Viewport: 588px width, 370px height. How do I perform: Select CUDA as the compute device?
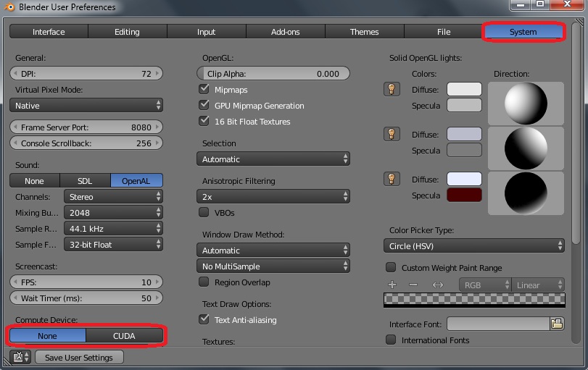pyautogui.click(x=124, y=336)
